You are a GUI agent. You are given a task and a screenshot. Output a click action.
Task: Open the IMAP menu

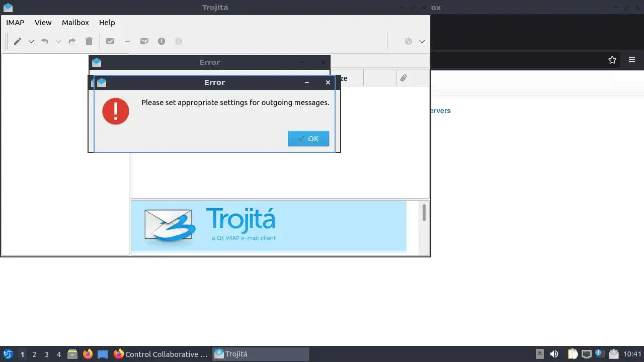click(x=15, y=23)
